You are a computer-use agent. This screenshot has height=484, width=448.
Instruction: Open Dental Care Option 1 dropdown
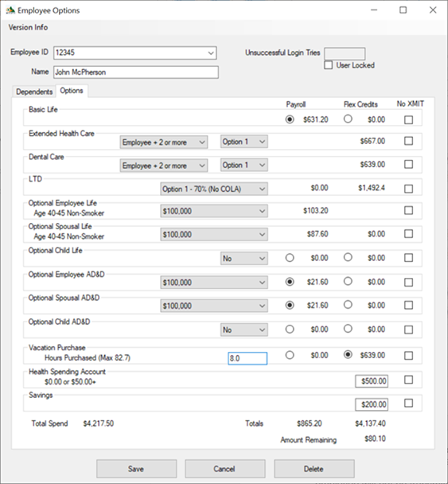tap(243, 165)
